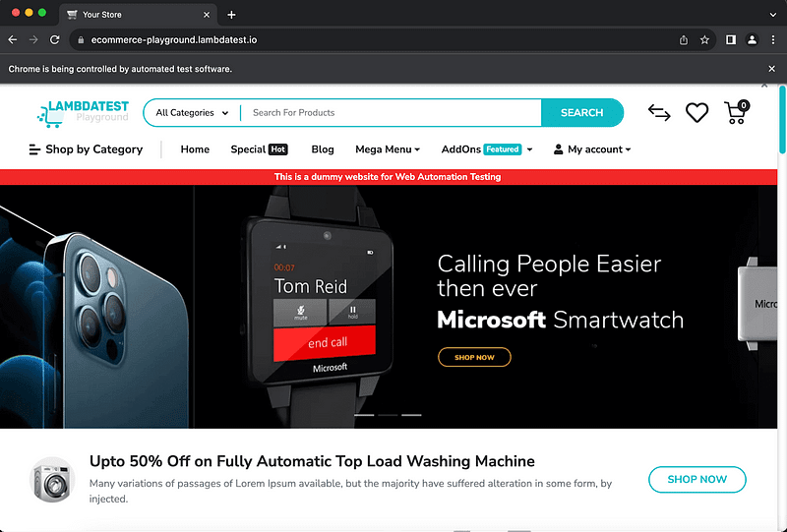Image resolution: width=787 pixels, height=532 pixels.
Task: Click the LambdaTest Playground logo
Action: coord(84,113)
